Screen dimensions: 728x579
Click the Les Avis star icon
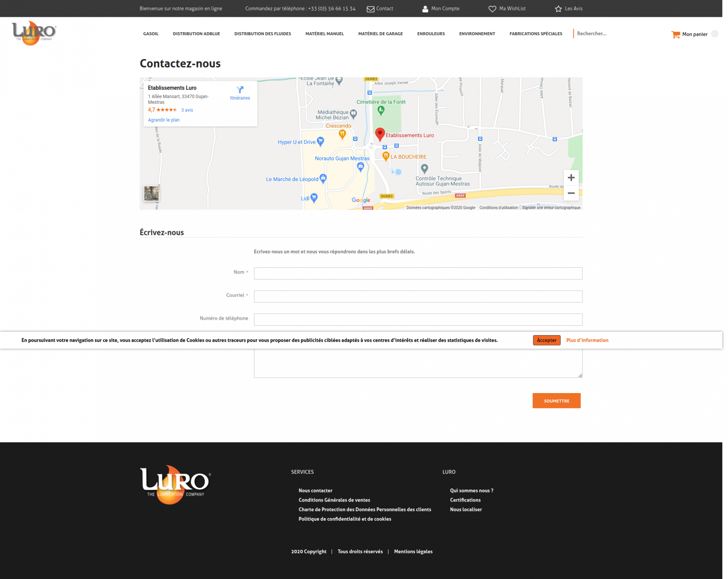pos(558,9)
